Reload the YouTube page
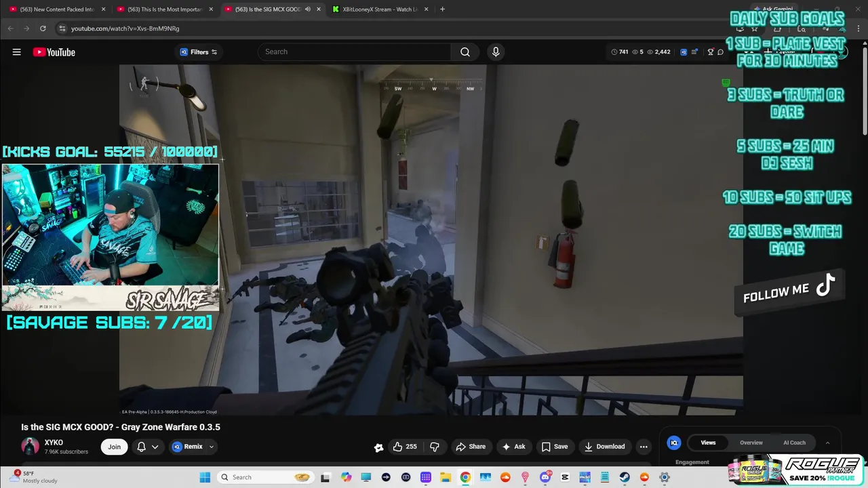The width and height of the screenshot is (868, 488). [x=43, y=28]
